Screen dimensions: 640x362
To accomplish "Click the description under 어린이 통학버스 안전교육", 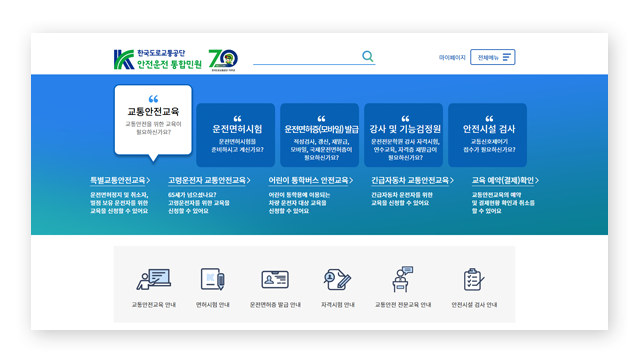I will pos(299,203).
